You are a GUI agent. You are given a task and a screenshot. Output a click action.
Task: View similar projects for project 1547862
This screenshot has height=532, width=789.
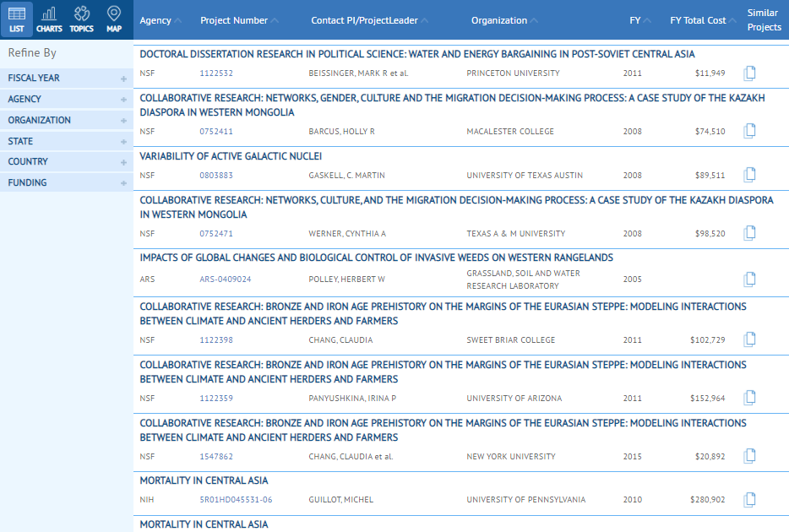coord(749,456)
